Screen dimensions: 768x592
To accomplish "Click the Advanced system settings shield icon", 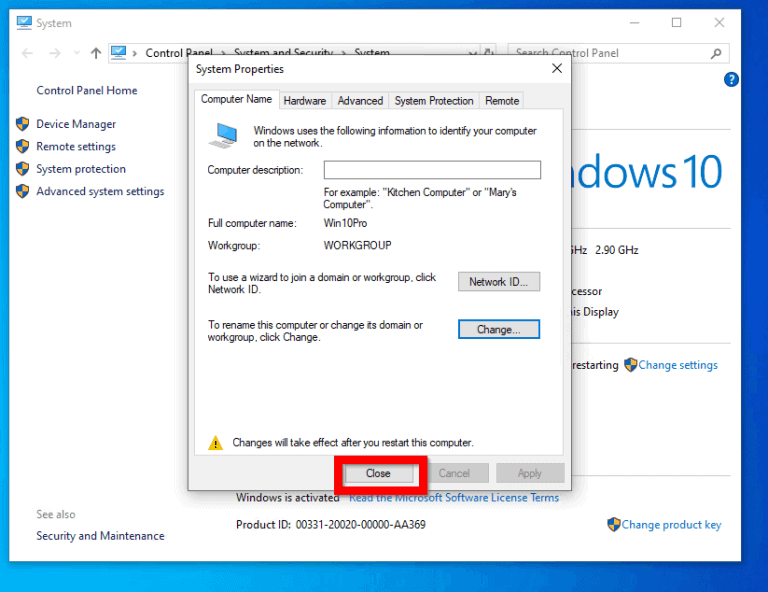I will 23,191.
